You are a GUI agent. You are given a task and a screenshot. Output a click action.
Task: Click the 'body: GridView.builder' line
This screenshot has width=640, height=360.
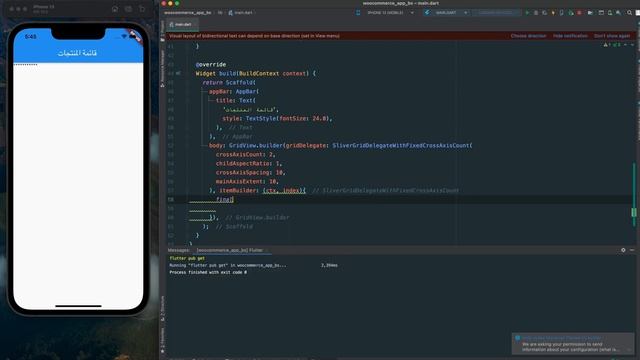coord(340,145)
